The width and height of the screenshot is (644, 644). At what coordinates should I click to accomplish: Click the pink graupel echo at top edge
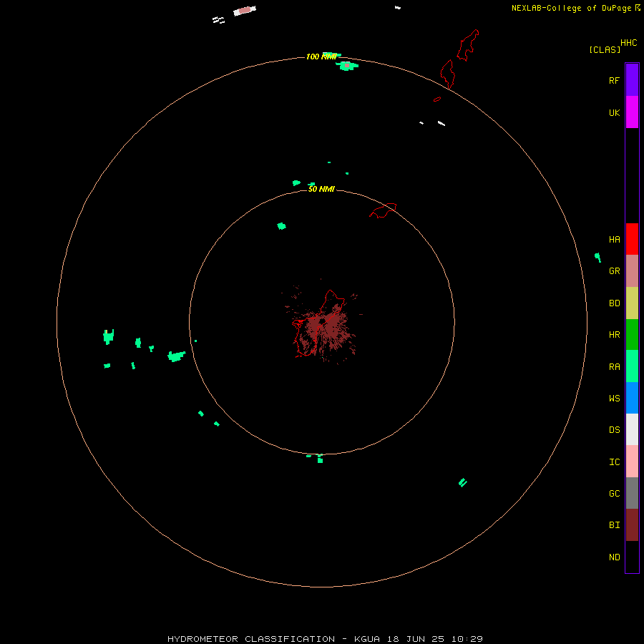245,11
